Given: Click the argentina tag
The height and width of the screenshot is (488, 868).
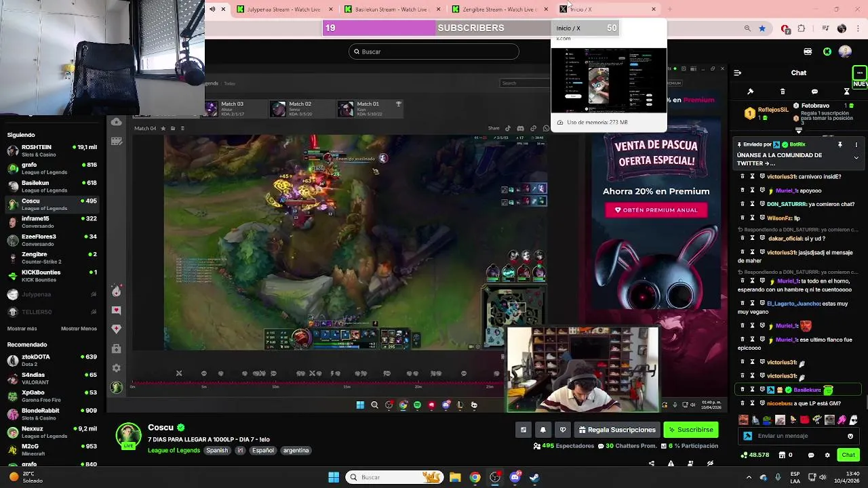Looking at the screenshot, I should pyautogui.click(x=296, y=450).
